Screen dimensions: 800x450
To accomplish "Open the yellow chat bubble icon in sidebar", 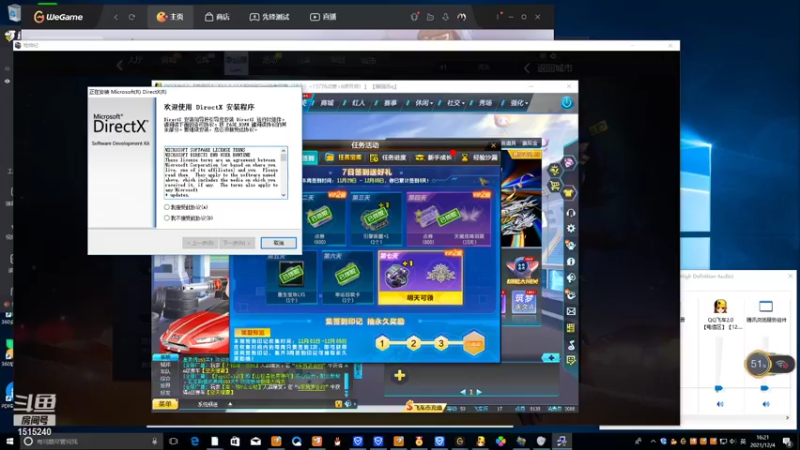I will (571, 361).
